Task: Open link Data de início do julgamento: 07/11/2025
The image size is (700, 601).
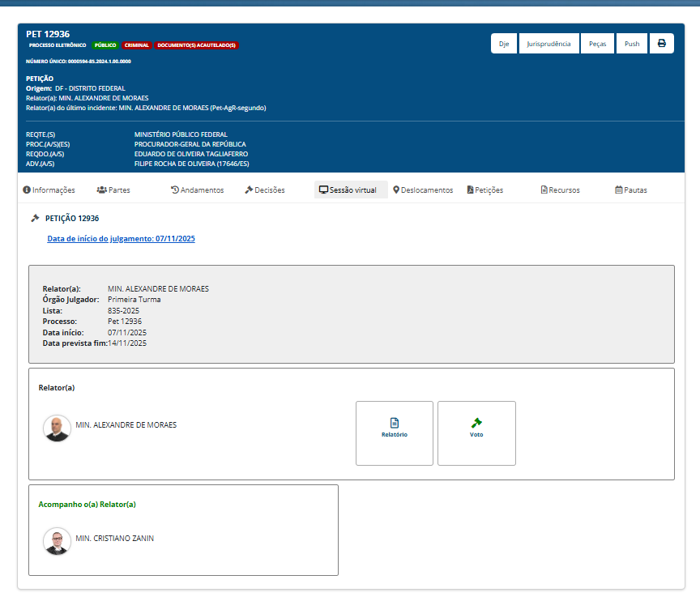Action: click(121, 239)
